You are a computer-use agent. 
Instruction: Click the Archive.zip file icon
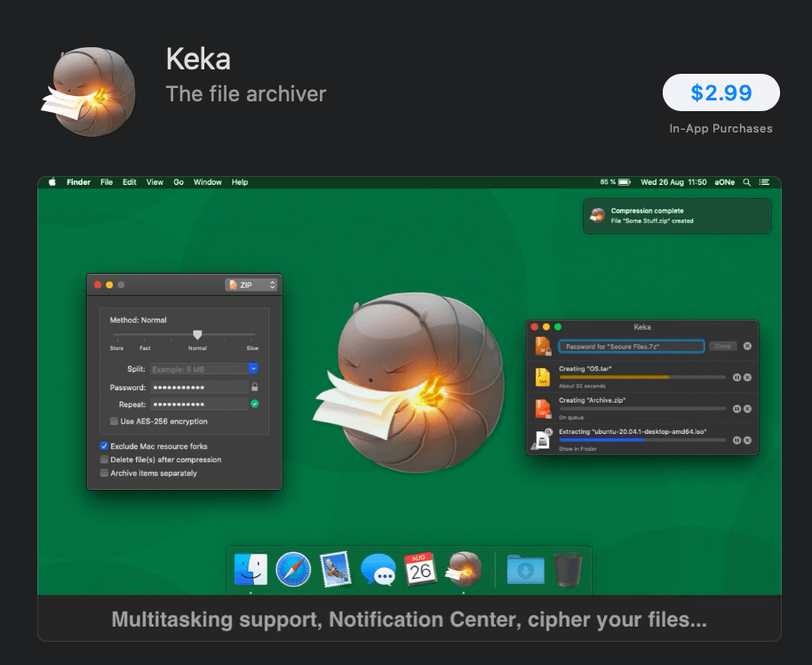[543, 408]
